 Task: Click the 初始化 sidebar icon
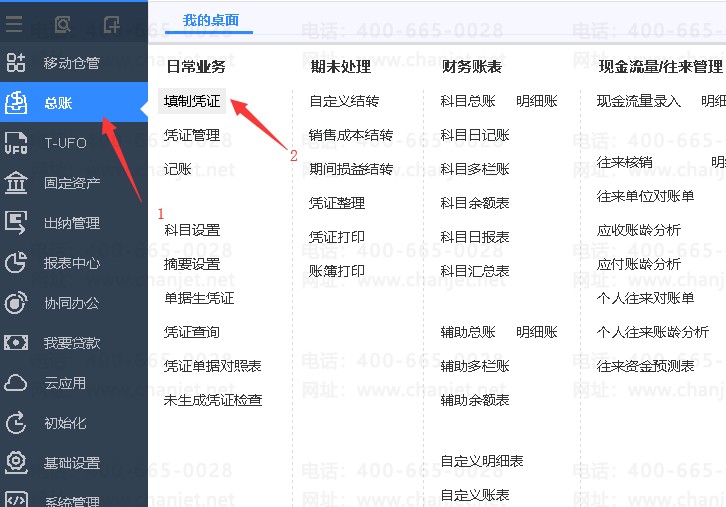(x=16, y=423)
